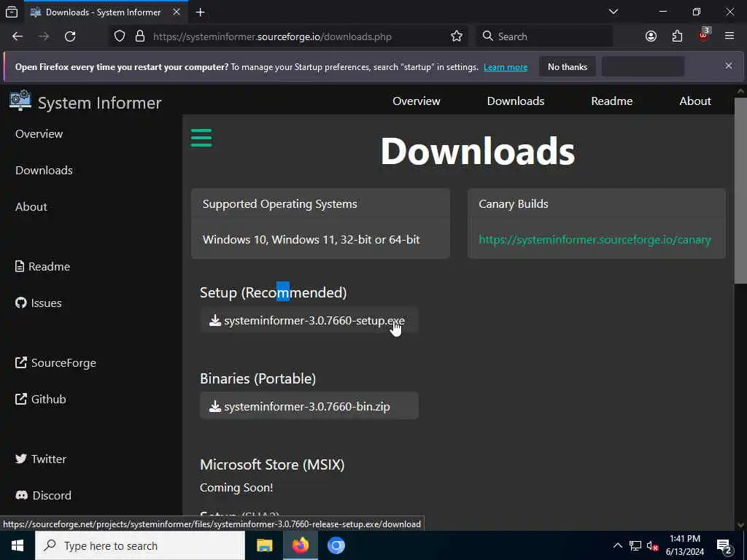Click the network tray icon
Viewport: 747px width, 560px height.
635,545
